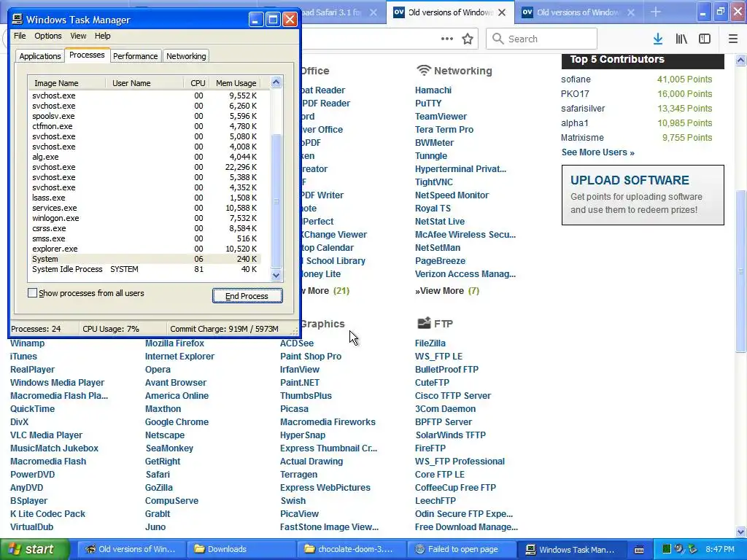
Task: Select the winlogon.exe process row
Action: click(144, 218)
